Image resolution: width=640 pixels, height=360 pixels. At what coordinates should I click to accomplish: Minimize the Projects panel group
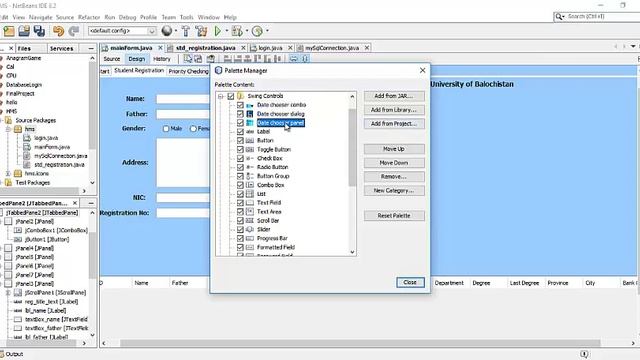coord(91,48)
